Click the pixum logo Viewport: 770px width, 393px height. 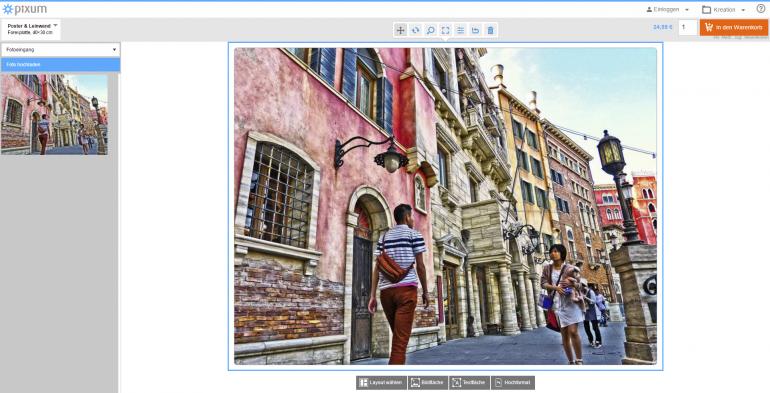tap(25, 9)
